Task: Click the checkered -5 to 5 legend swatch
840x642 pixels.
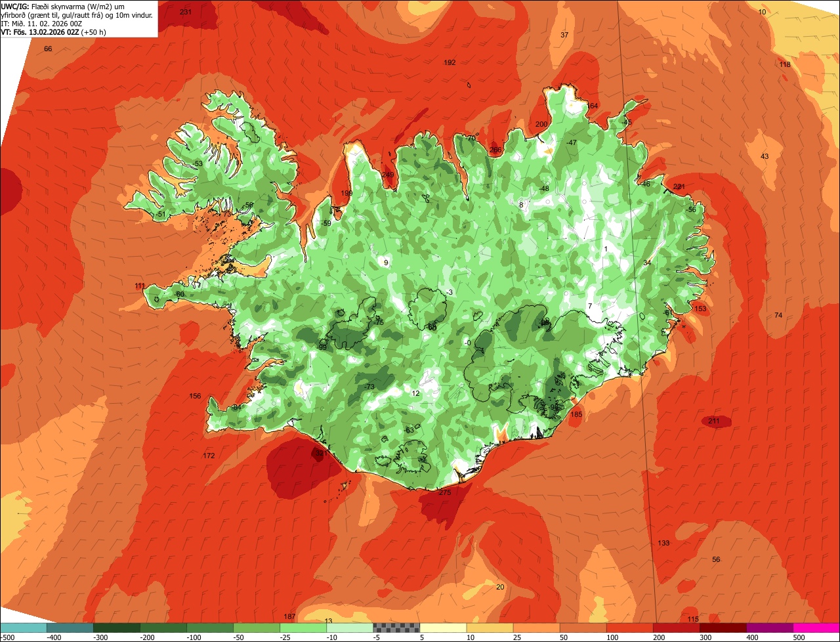Action: point(396,628)
